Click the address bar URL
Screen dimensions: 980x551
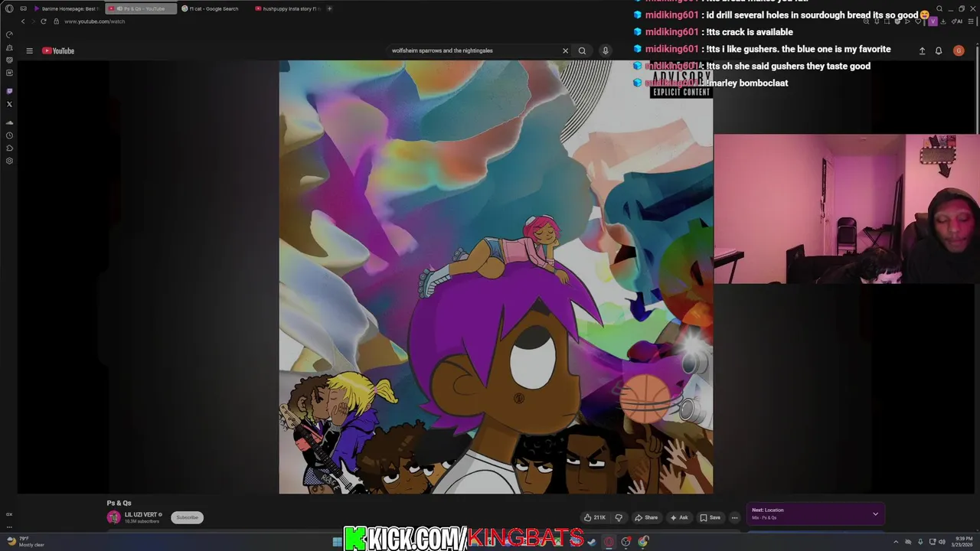tap(94, 21)
